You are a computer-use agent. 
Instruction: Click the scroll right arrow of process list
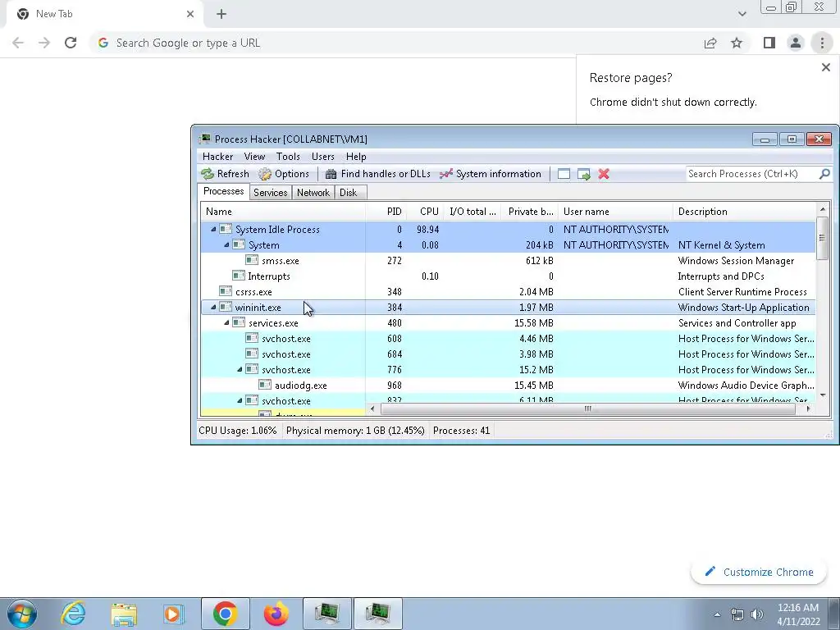(x=808, y=409)
